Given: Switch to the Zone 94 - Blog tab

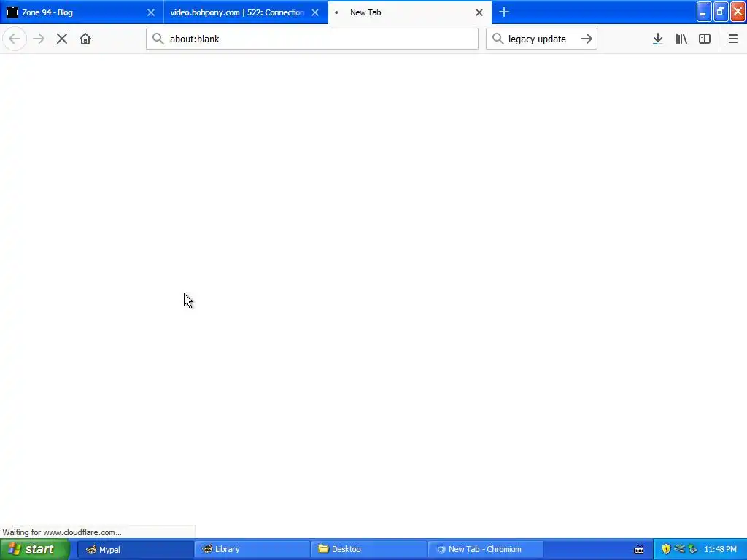Looking at the screenshot, I should 82,12.
